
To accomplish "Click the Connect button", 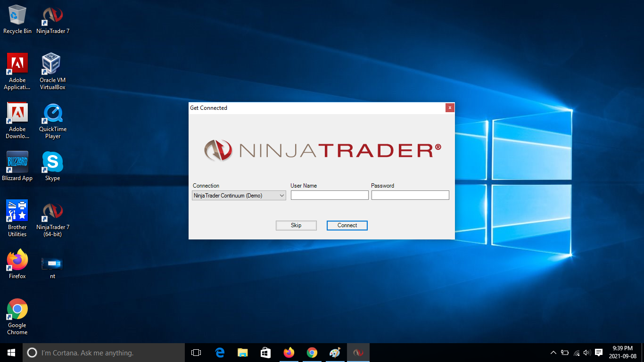I will (347, 225).
